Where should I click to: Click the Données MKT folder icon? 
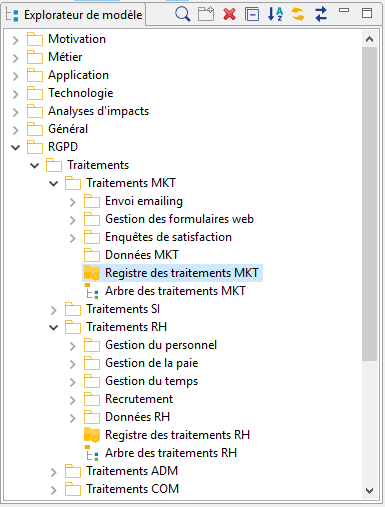[92, 255]
